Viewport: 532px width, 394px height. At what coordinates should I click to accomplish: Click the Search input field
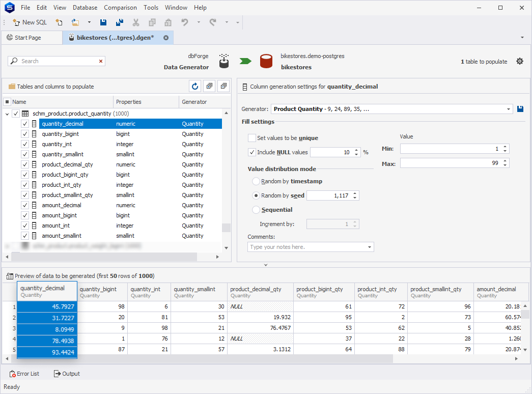point(57,61)
